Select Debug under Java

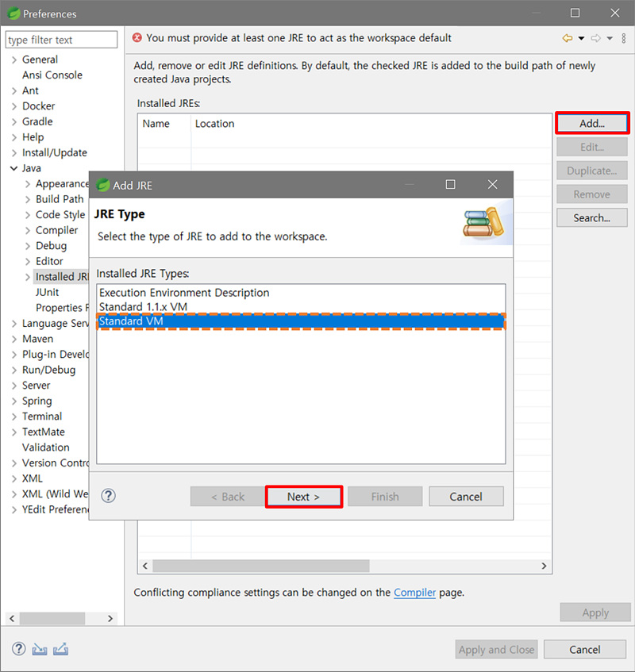(51, 246)
